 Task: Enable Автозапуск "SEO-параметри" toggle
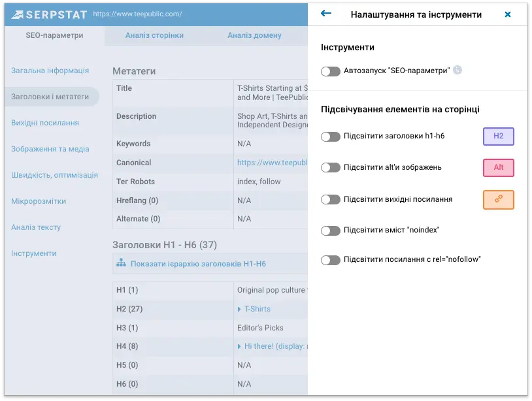coord(331,71)
